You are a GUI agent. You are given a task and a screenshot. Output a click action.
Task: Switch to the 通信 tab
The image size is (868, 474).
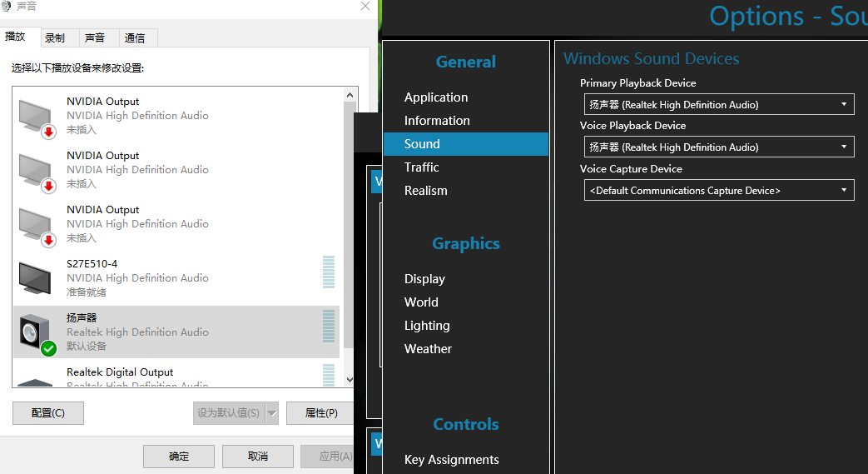tap(134, 37)
